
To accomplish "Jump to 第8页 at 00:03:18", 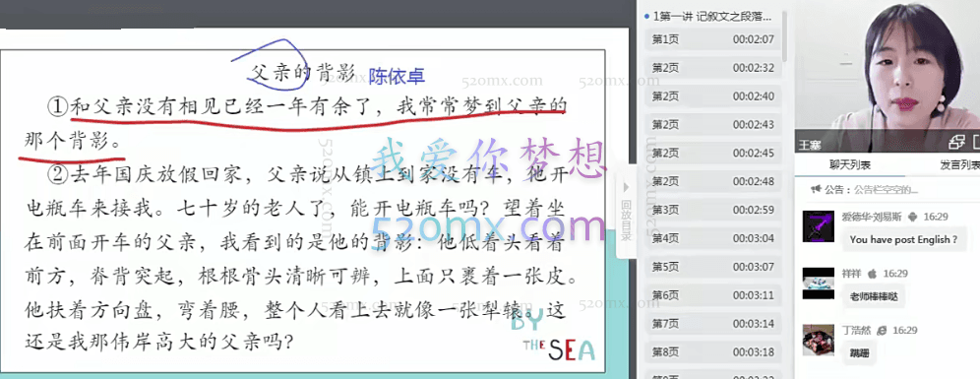I will click(x=712, y=352).
